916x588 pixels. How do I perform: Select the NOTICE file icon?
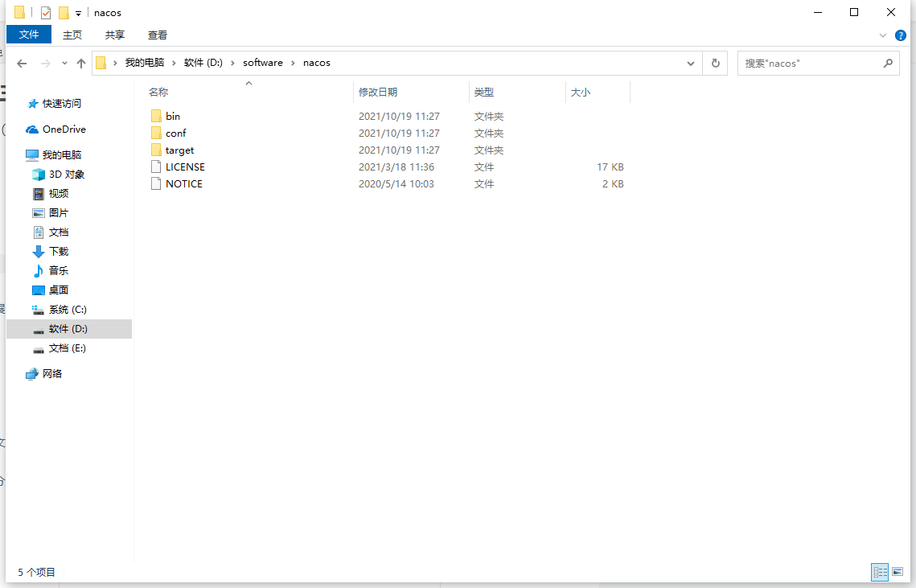pos(156,184)
